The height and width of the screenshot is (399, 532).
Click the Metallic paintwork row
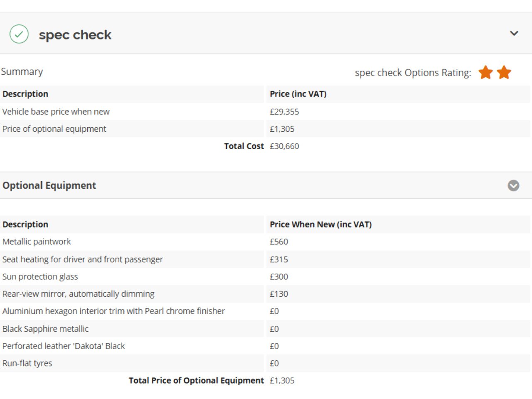[x=265, y=242]
